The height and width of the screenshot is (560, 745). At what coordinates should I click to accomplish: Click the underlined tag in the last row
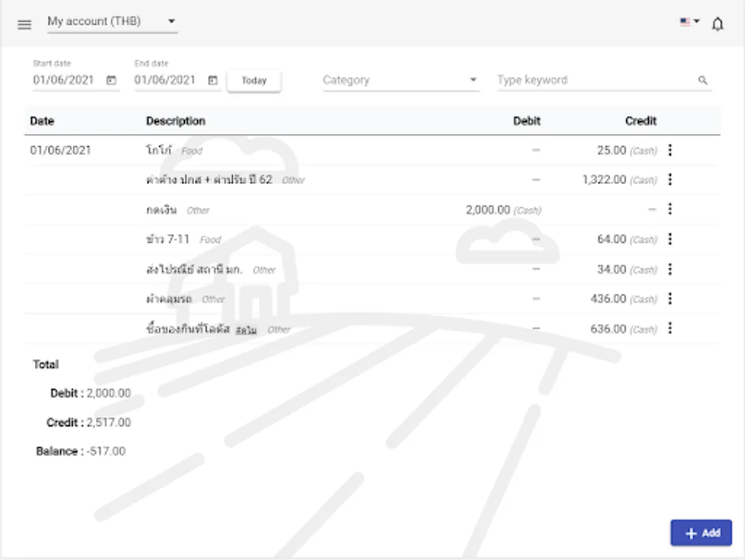pyautogui.click(x=246, y=330)
